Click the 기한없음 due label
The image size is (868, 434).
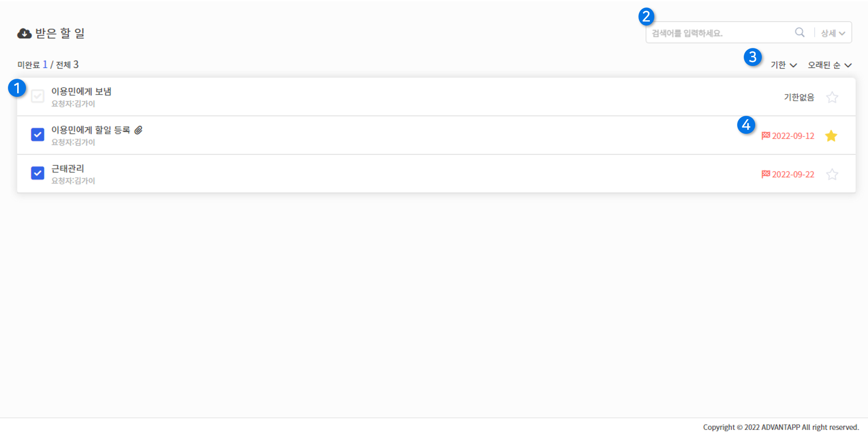(x=799, y=97)
